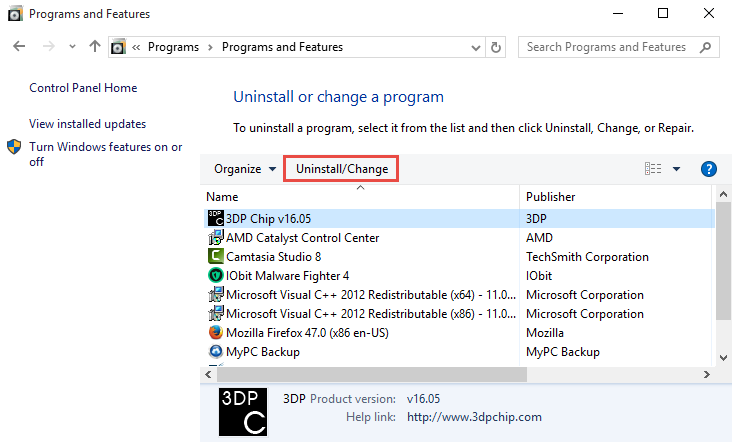732x442 pixels.
Task: Open recent locations dropdown arrow
Action: (72, 47)
